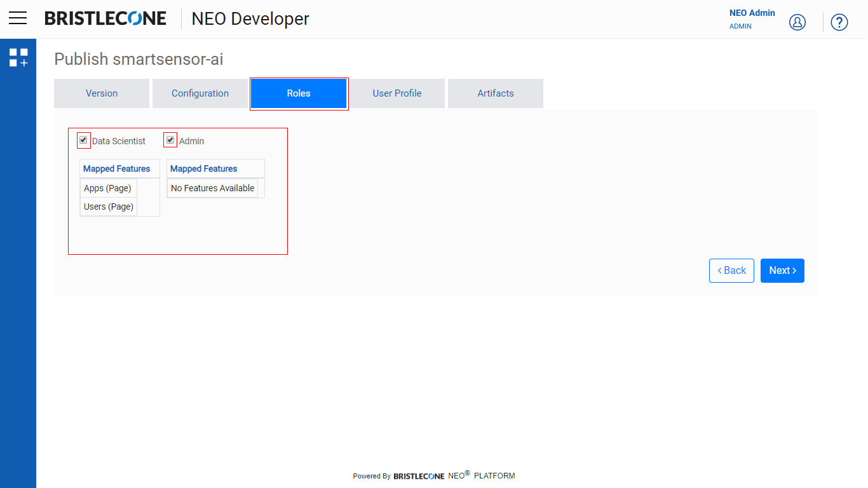This screenshot has width=868, height=488.
Task: Click the Bristlecone logo
Action: 105,18
